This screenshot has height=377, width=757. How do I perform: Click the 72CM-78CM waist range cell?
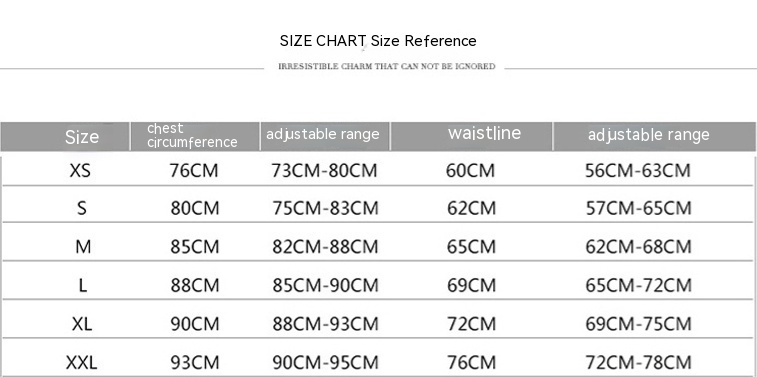click(639, 363)
